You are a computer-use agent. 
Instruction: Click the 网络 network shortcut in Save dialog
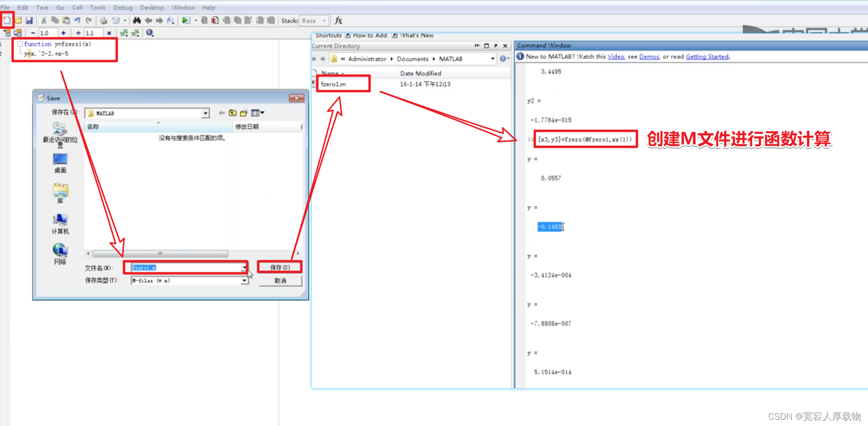click(x=60, y=254)
